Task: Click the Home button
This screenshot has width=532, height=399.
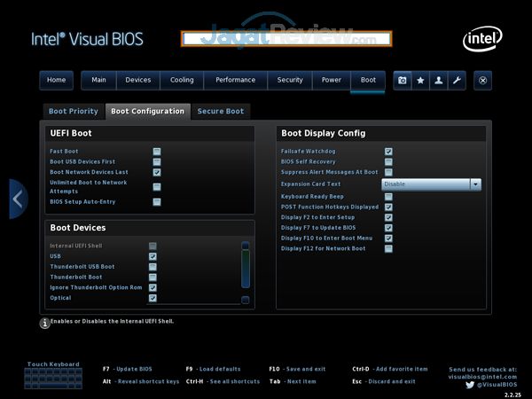Action: [56, 80]
